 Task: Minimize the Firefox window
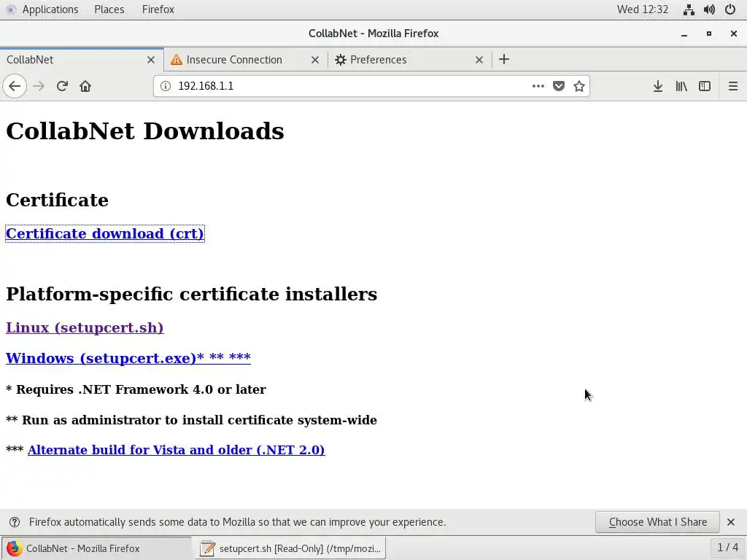tap(684, 34)
